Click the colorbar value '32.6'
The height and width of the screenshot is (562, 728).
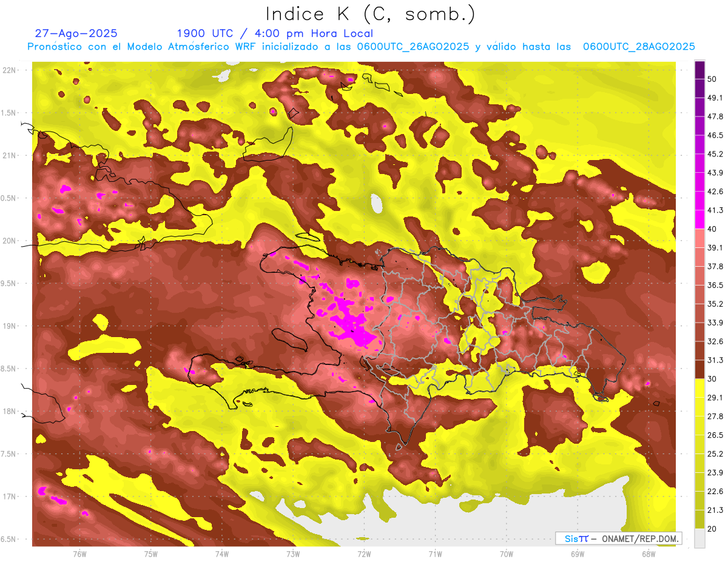(x=715, y=341)
